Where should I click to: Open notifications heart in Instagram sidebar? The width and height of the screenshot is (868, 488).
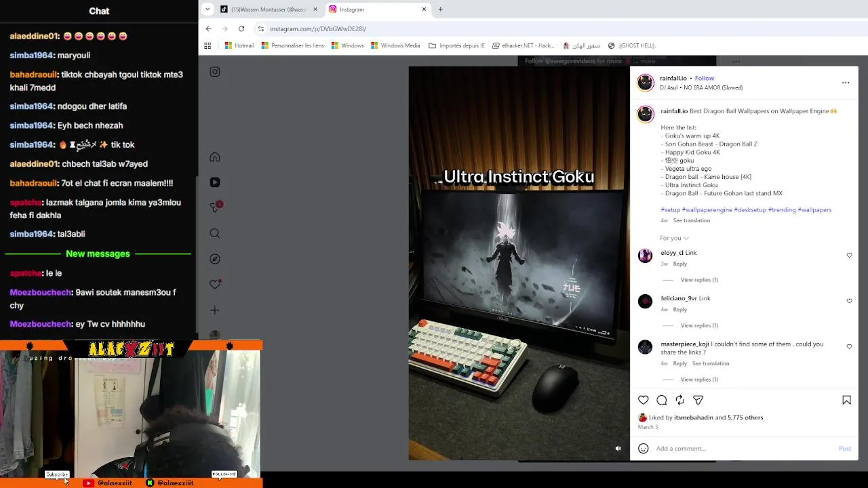point(215,285)
